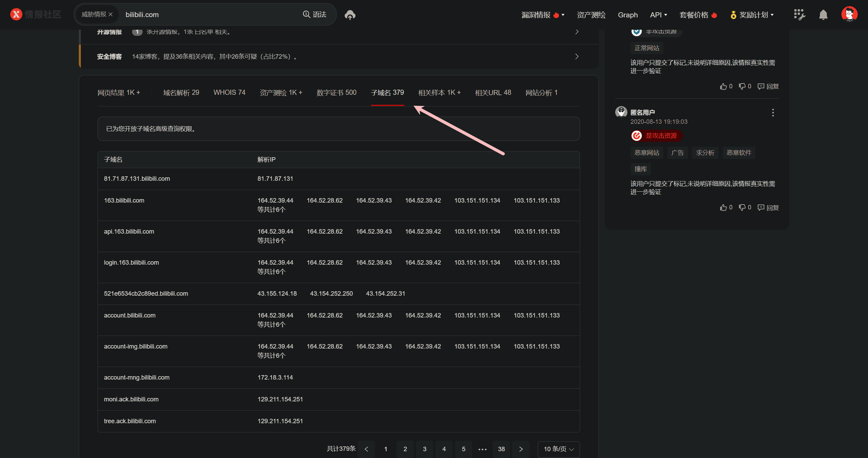The image size is (868, 458).
Task: Expand the 安全博客 row chevron
Action: coord(577,57)
